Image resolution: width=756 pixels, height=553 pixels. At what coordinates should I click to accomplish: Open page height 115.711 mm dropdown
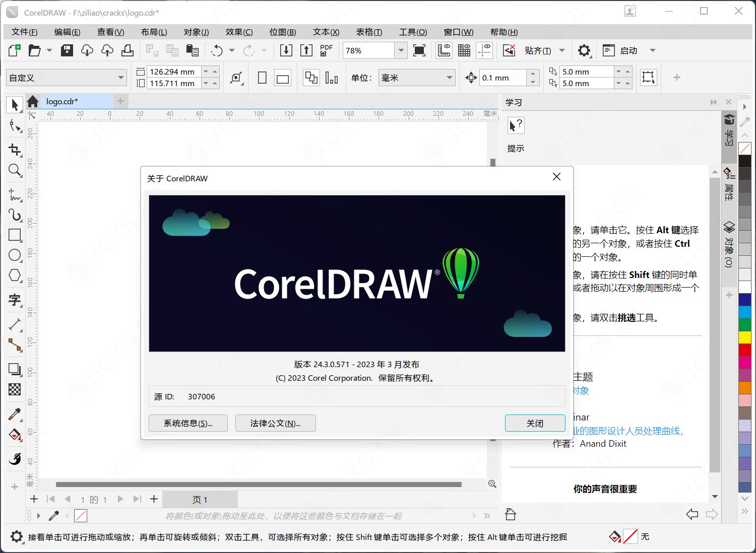[206, 83]
